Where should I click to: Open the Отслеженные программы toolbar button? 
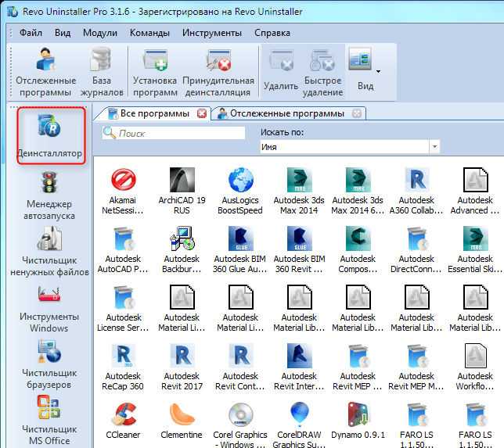point(45,72)
